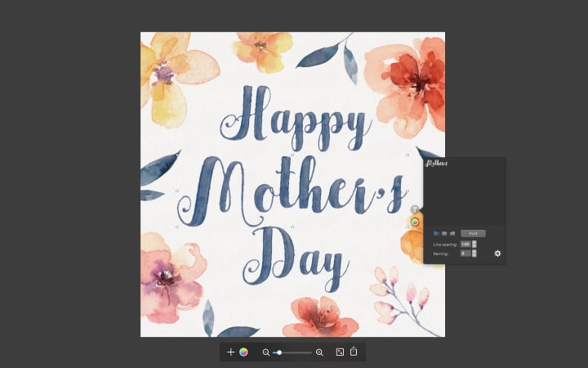Click the fit-to-screen resize icon
Image resolution: width=588 pixels, height=368 pixels.
click(340, 352)
